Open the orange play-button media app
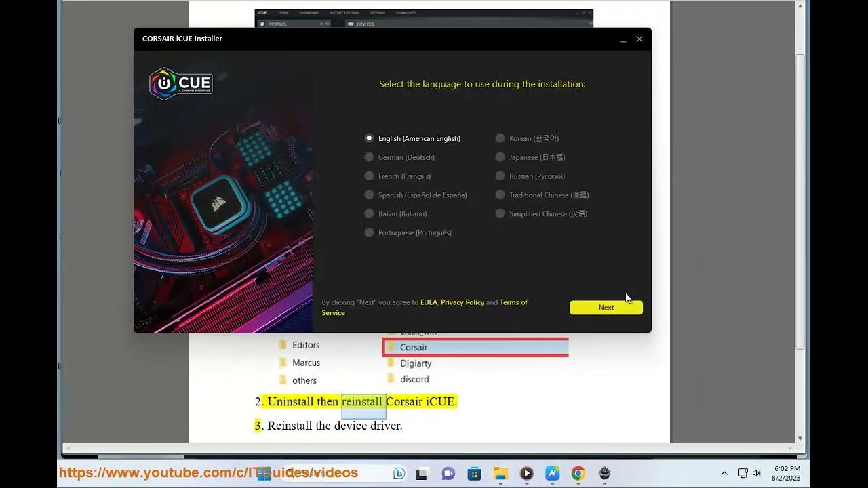This screenshot has height=488, width=868. [x=527, y=473]
